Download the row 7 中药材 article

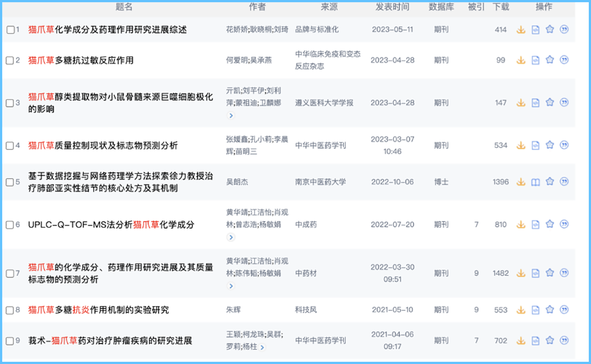click(x=521, y=273)
